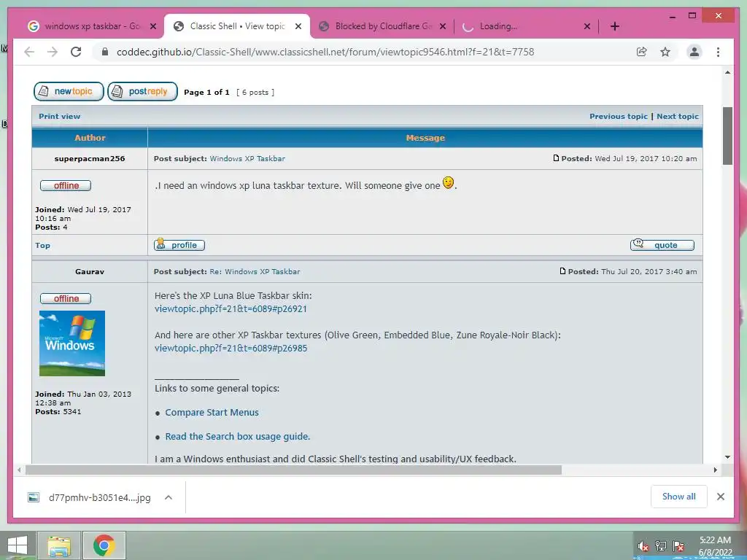Open the Windows Start button
The height and width of the screenshot is (560, 747).
click(18, 545)
